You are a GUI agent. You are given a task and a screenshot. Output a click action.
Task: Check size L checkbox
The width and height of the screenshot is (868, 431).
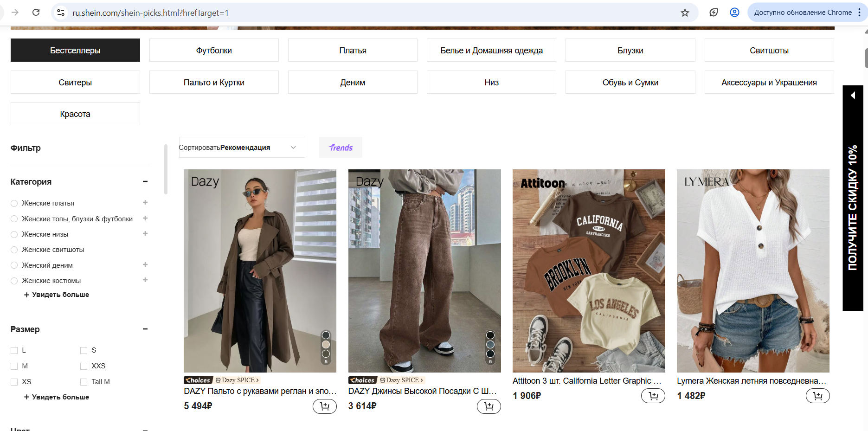click(14, 350)
